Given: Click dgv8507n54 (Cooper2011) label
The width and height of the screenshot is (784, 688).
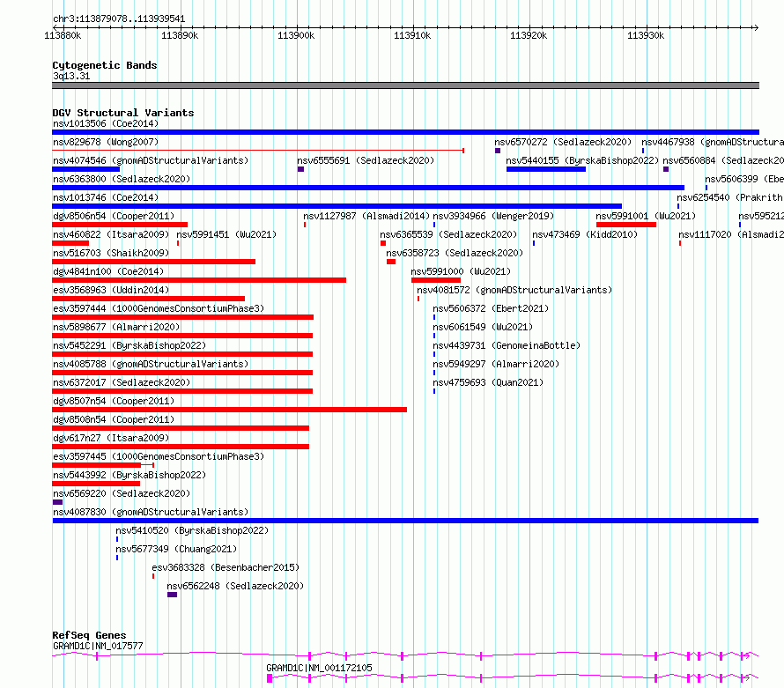Looking at the screenshot, I should [x=114, y=401].
